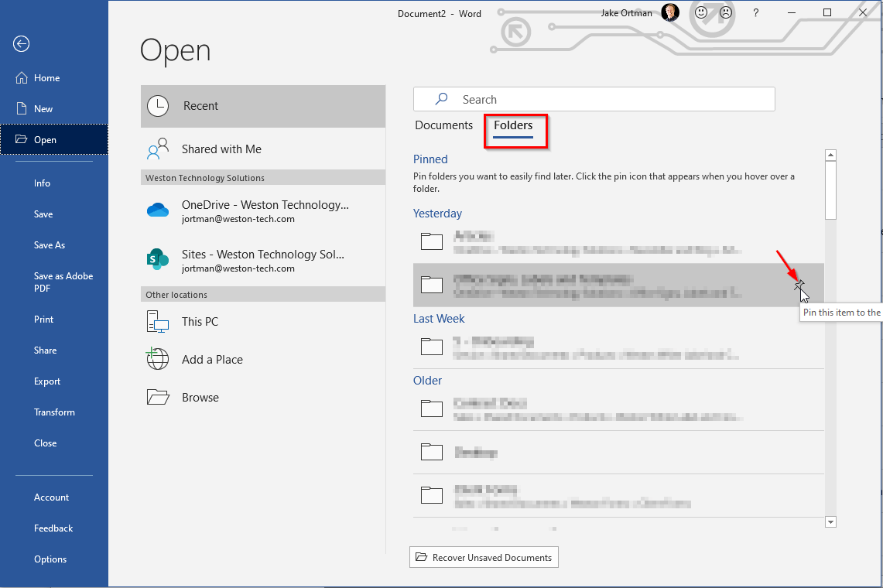Viewport: 883px width, 588px height.
Task: Select the Recent location
Action: [263, 106]
